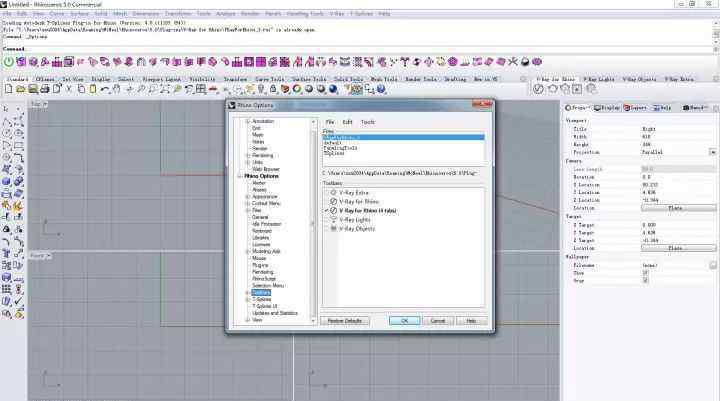Click the padlock Lock objects icon
Screen dimensions: 720x401
coord(273,89)
